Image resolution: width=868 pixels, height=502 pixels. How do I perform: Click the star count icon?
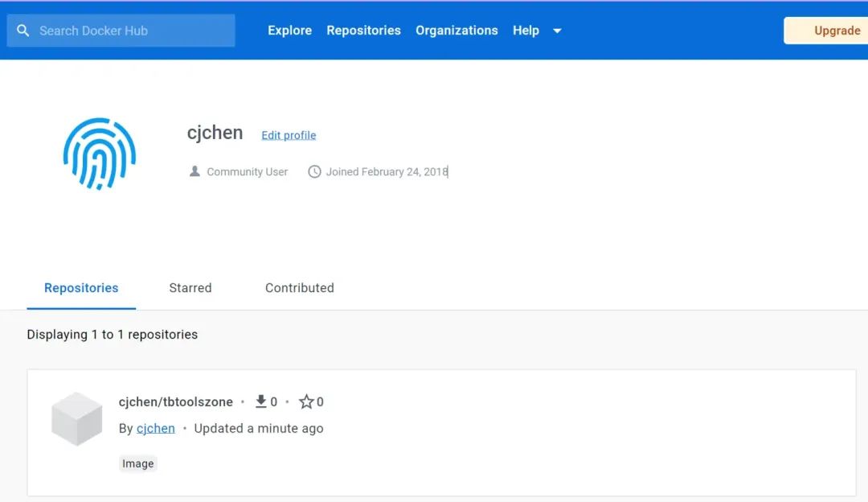(x=306, y=401)
